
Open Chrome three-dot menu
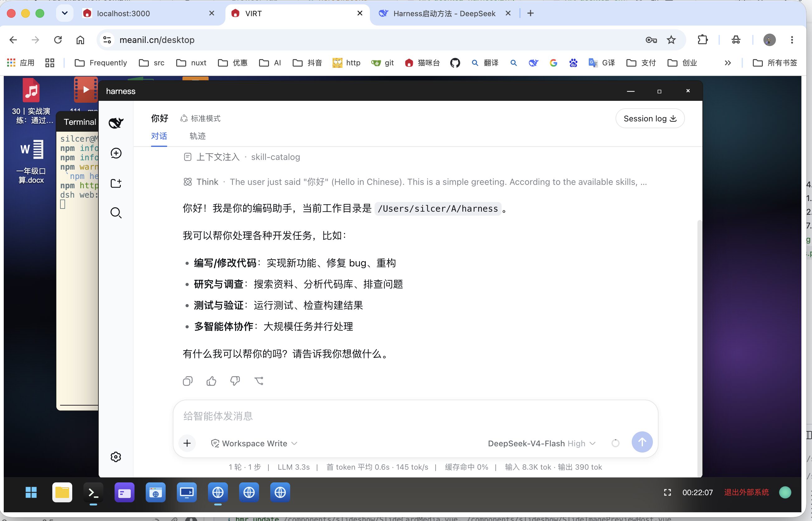tap(792, 40)
